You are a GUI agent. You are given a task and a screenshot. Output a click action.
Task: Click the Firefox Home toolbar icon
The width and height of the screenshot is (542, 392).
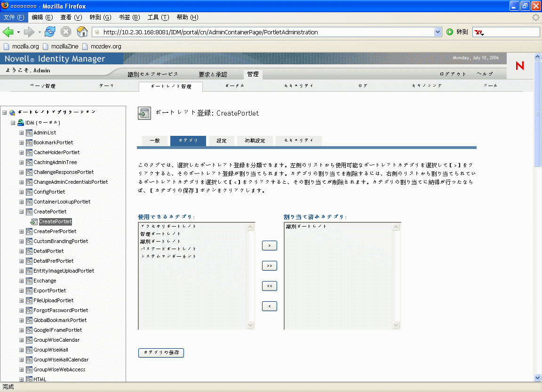point(82,32)
